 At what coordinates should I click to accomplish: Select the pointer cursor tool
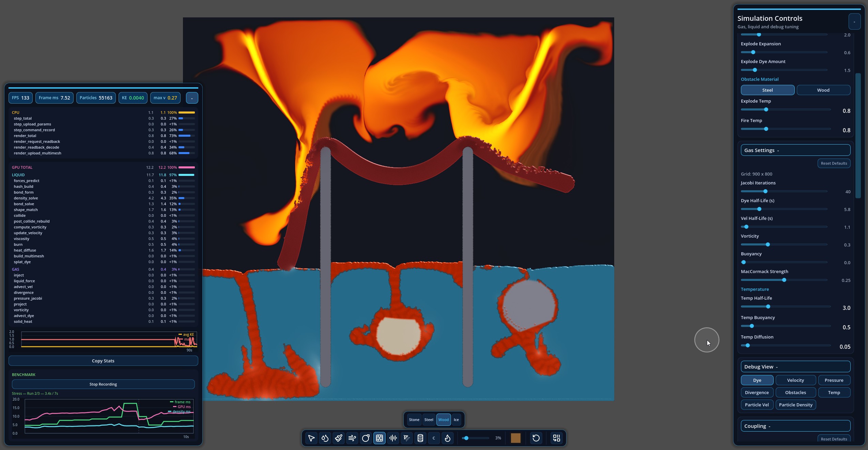click(x=311, y=438)
